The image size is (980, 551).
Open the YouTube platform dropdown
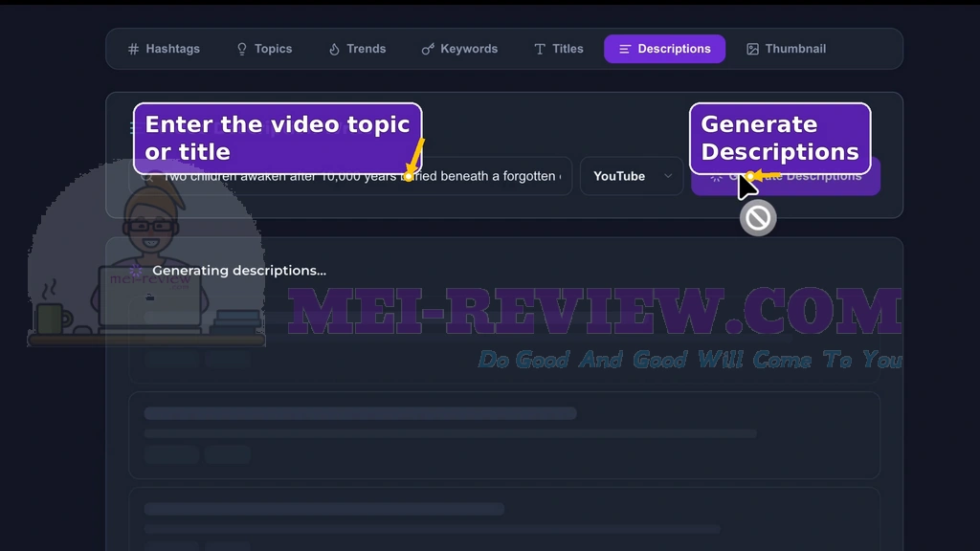pyautogui.click(x=632, y=176)
